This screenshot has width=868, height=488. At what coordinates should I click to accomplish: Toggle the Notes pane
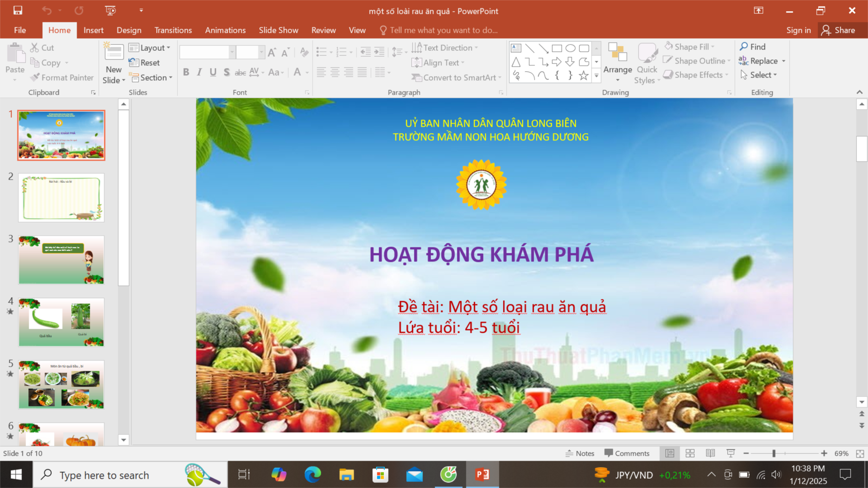580,453
